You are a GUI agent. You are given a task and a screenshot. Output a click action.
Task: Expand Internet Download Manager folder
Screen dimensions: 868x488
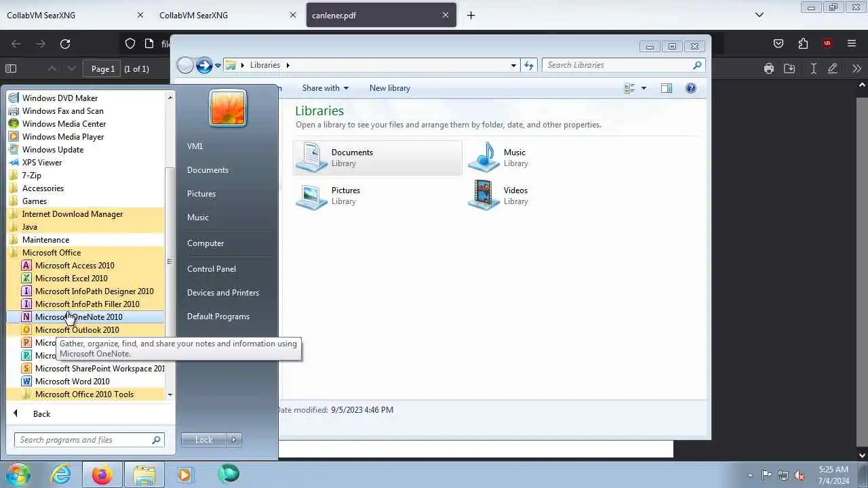coord(72,214)
